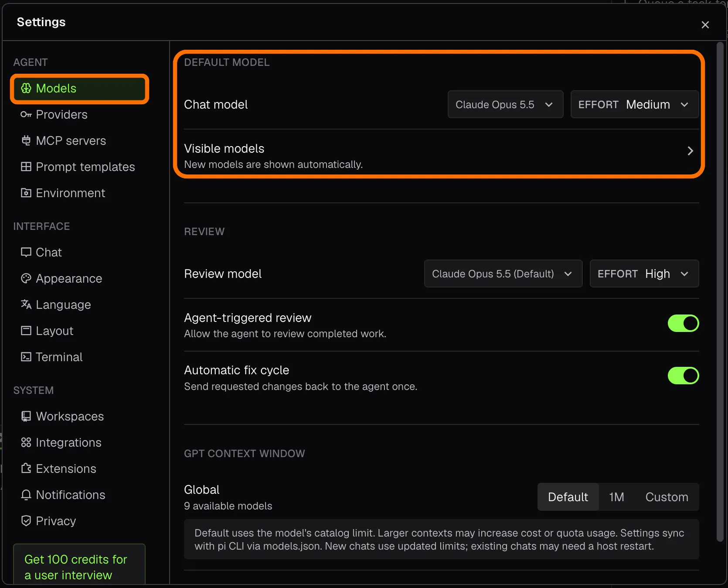Click the Appearance palette icon
This screenshot has height=588, width=728.
[26, 278]
